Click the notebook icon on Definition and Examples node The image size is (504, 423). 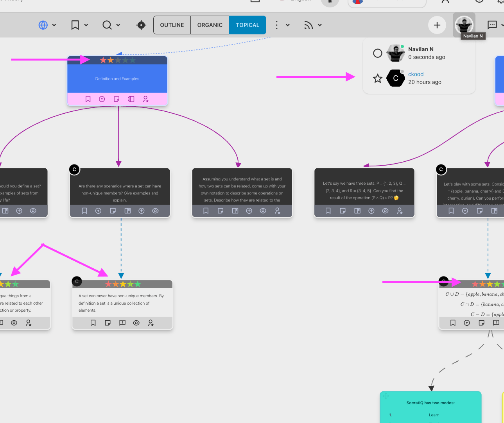pyautogui.click(x=131, y=99)
